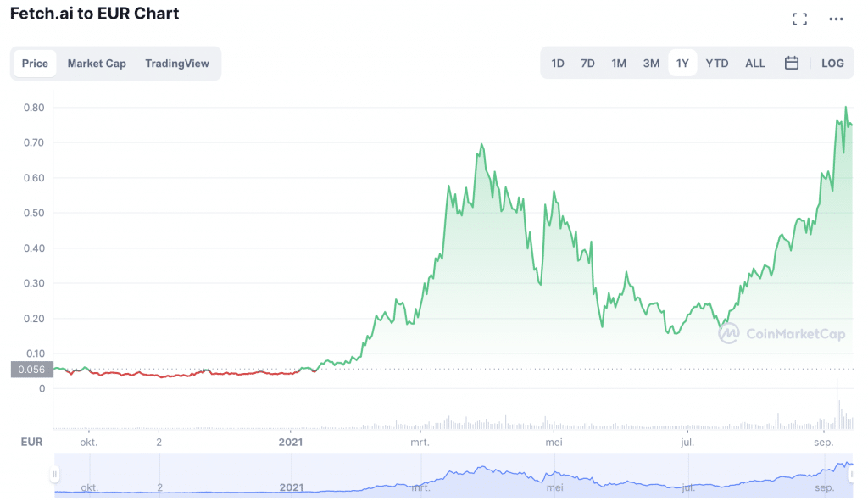Open fullscreen chart view icon
The width and height of the screenshot is (868, 501).
[799, 19]
